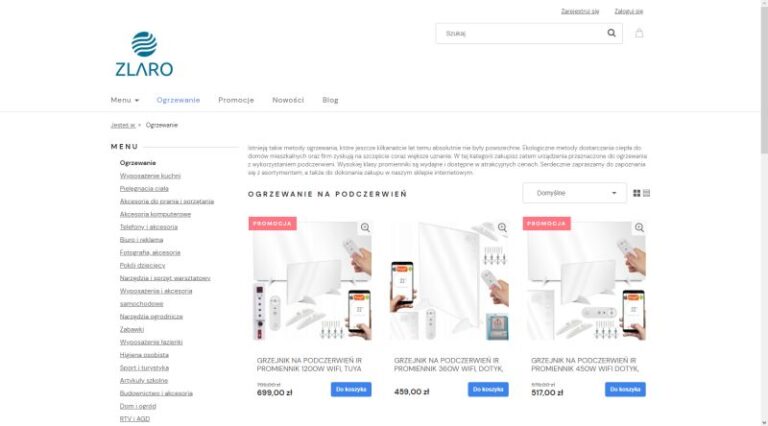The width and height of the screenshot is (768, 426).
Task: Switch to grid view layout icon
Action: click(637, 193)
